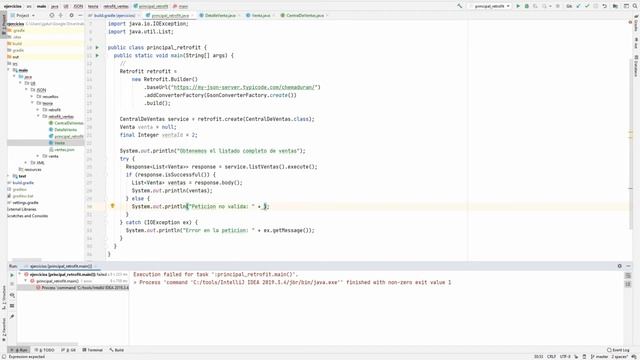640x360 pixels.
Task: Click the 2 spaces indent widget
Action: (619, 357)
